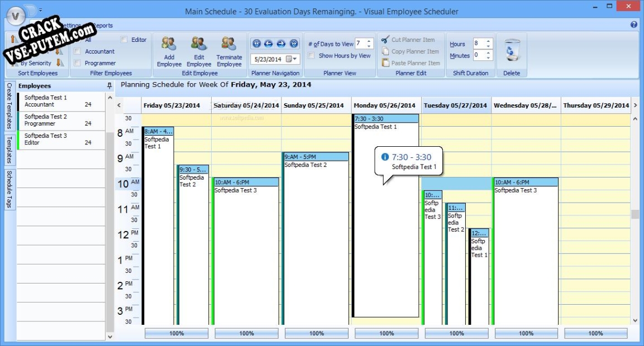
Task: Click the Thursday 05/29/2014 column header
Action: pyautogui.click(x=595, y=105)
